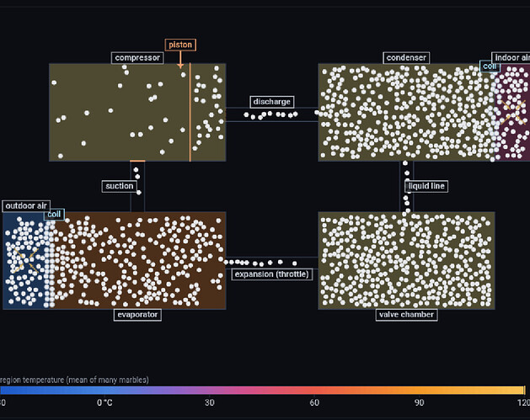Select the evaporator label
This screenshot has height=420, width=530.
click(x=137, y=315)
